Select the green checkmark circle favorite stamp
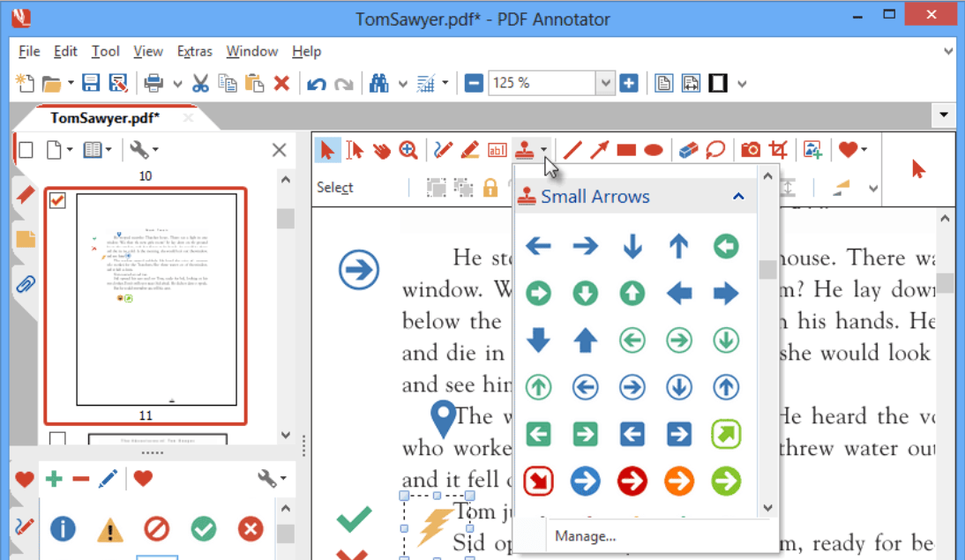 tap(204, 528)
